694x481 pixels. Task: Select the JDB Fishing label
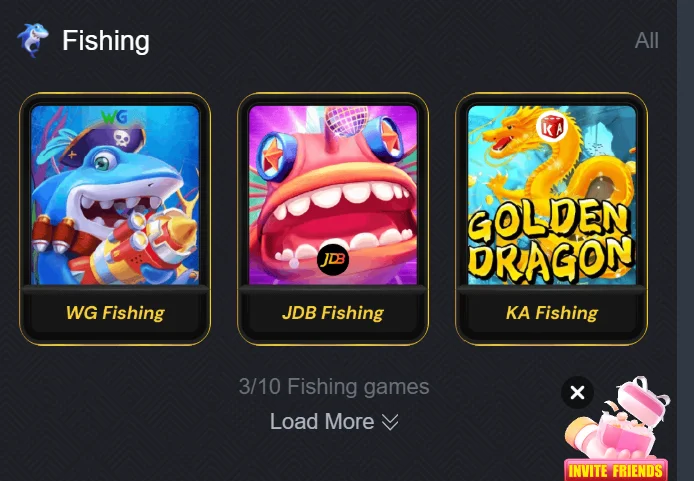click(x=333, y=313)
